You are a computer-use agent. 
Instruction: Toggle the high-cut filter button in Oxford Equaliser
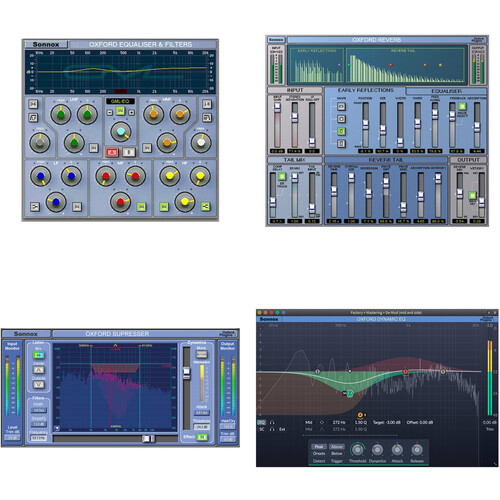207,104
